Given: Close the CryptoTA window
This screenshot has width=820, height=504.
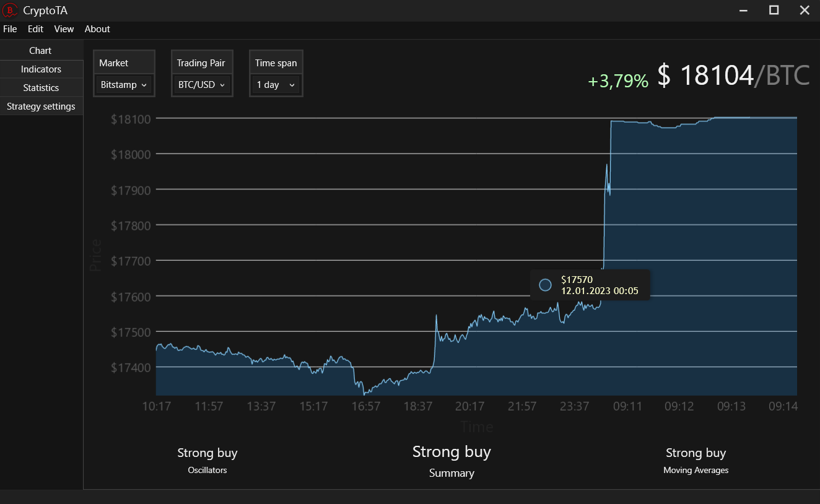Looking at the screenshot, I should tap(805, 10).
